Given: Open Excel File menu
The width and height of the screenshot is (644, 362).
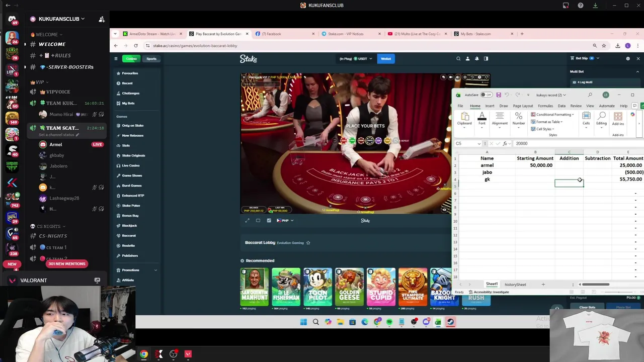Looking at the screenshot, I should click(x=460, y=106).
